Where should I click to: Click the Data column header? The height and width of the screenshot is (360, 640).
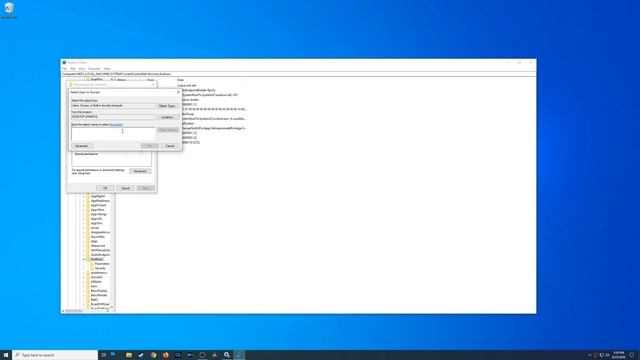click(x=180, y=80)
